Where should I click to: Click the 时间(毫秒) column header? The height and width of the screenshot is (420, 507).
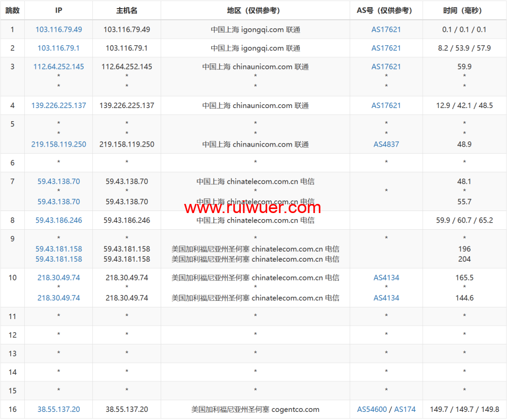[x=464, y=10]
